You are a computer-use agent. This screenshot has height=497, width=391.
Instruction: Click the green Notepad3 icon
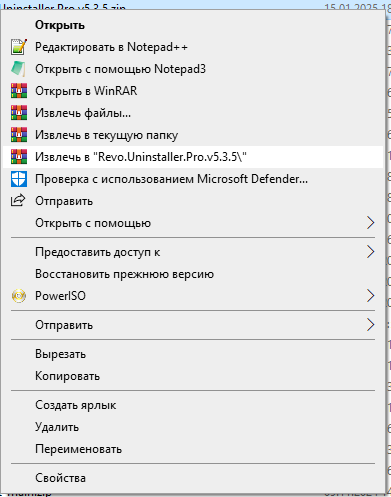(19, 69)
